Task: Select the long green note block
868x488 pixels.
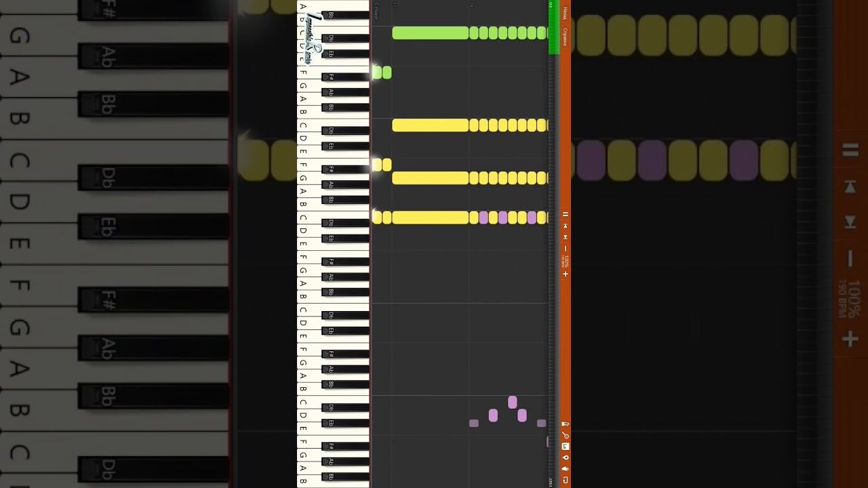Action: coord(431,33)
